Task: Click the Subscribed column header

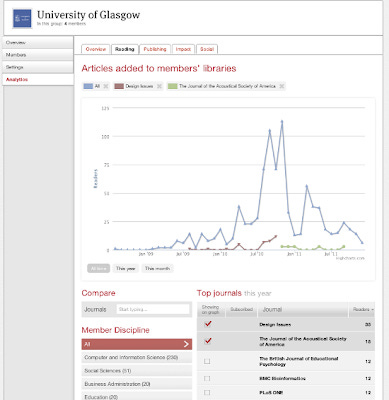Action: [242, 310]
